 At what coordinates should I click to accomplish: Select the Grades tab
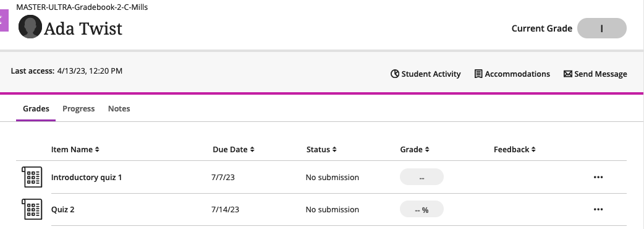tap(36, 109)
